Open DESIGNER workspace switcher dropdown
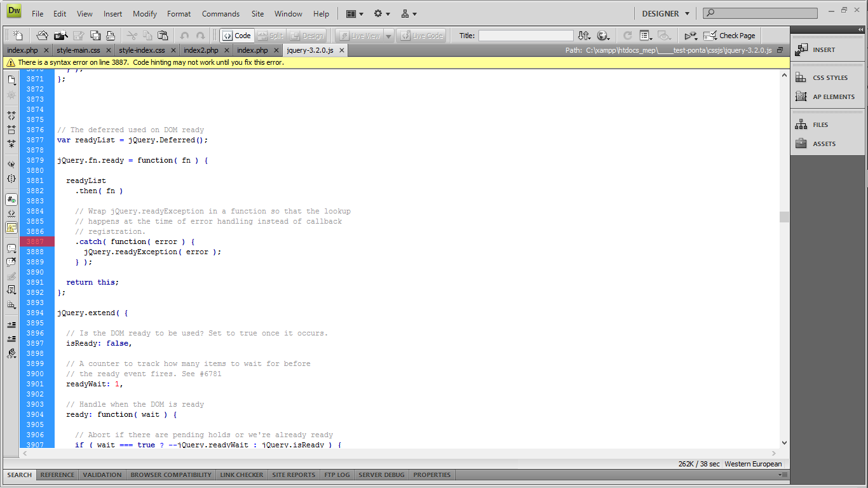 click(x=665, y=13)
